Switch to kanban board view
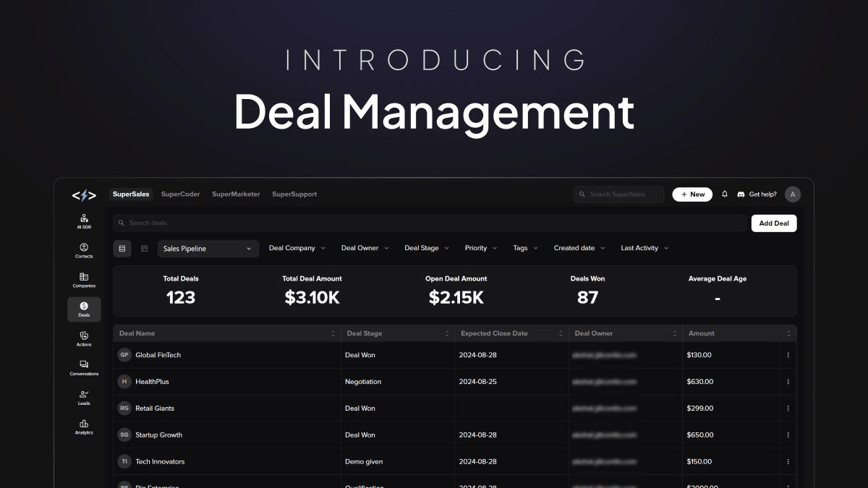Viewport: 868px width, 488px height. 143,248
